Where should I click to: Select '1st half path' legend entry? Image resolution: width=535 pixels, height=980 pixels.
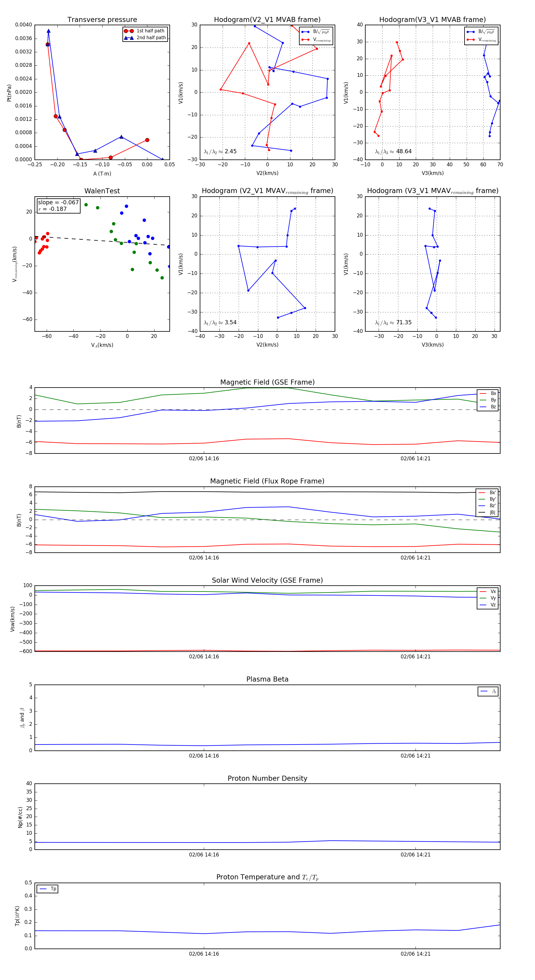[145, 31]
